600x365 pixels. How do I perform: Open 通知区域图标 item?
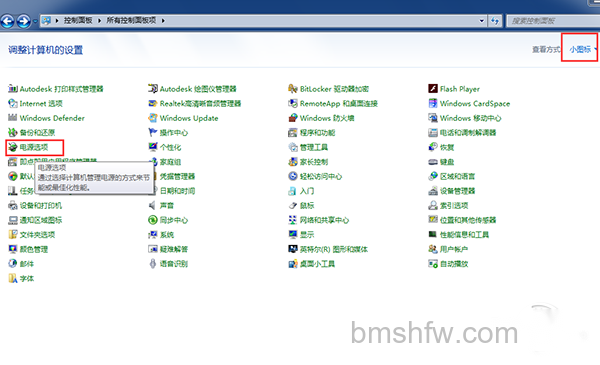(35, 220)
